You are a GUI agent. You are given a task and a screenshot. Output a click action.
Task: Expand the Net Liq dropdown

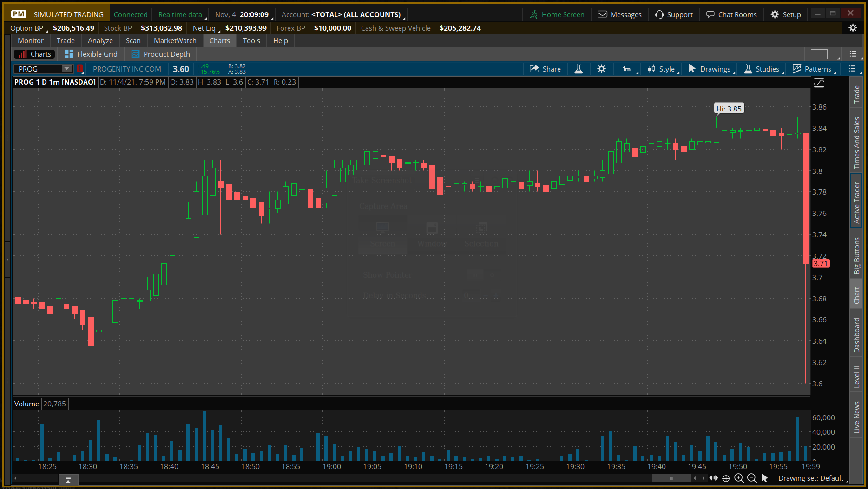coord(206,28)
